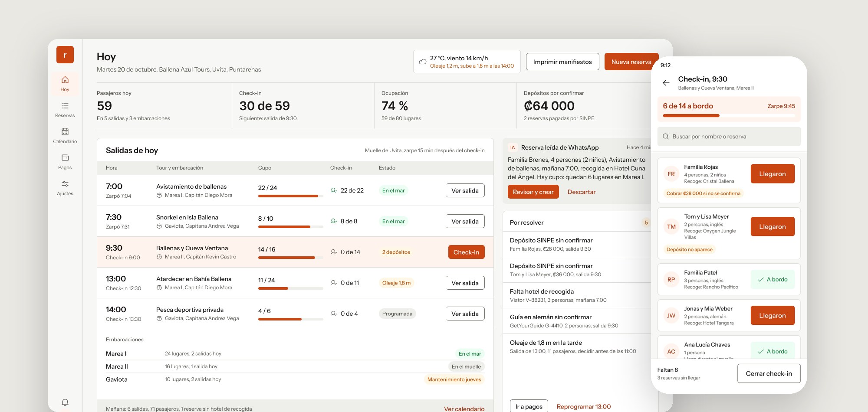
Task: Click the FR avatar of Familia Rojas
Action: [x=671, y=174]
